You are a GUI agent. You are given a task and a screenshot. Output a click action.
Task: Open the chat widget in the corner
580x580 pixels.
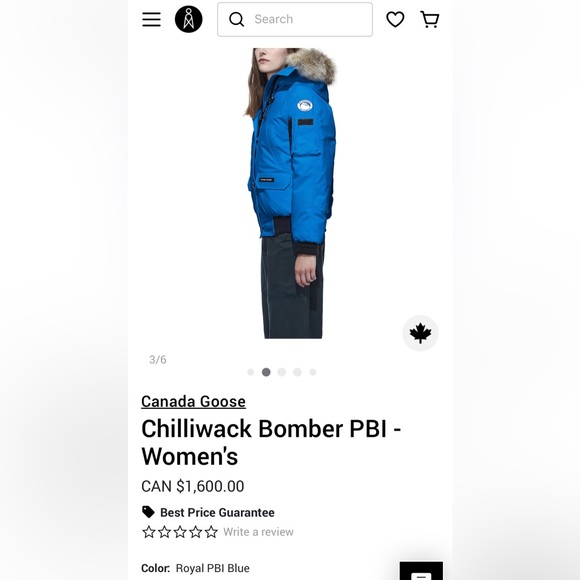pyautogui.click(x=421, y=571)
